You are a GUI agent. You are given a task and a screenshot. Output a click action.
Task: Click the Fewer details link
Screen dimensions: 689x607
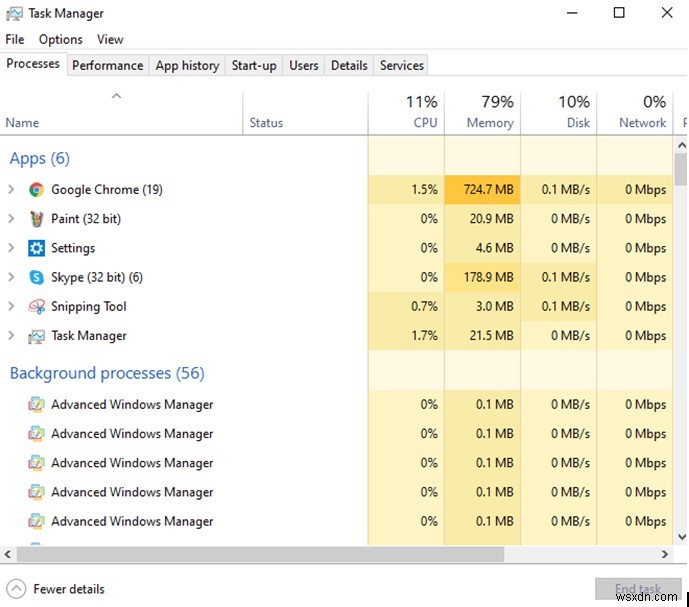pyautogui.click(x=69, y=589)
